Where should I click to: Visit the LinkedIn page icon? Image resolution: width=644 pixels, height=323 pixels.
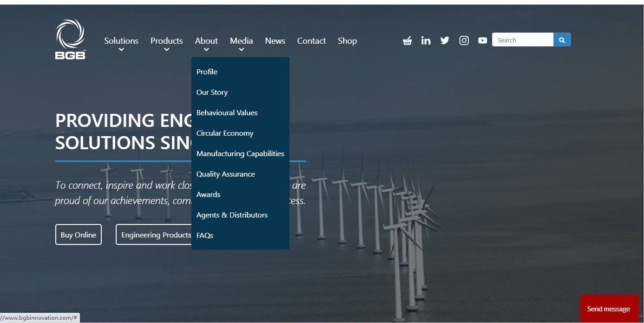tap(426, 40)
